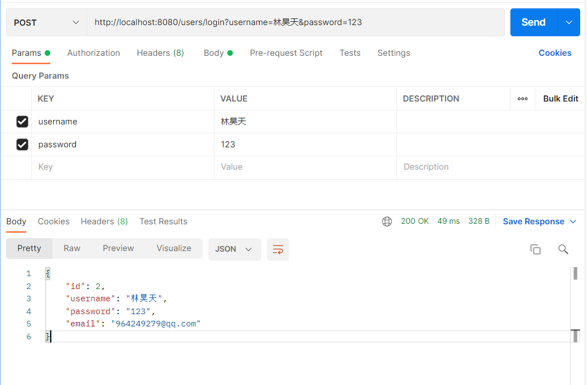Open the Settings tab
The height and width of the screenshot is (385, 588).
click(394, 53)
